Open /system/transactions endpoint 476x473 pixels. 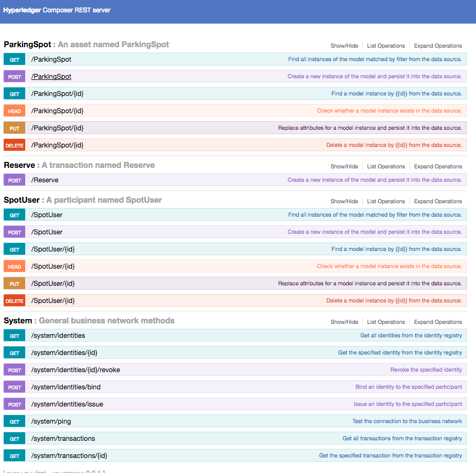click(x=63, y=439)
